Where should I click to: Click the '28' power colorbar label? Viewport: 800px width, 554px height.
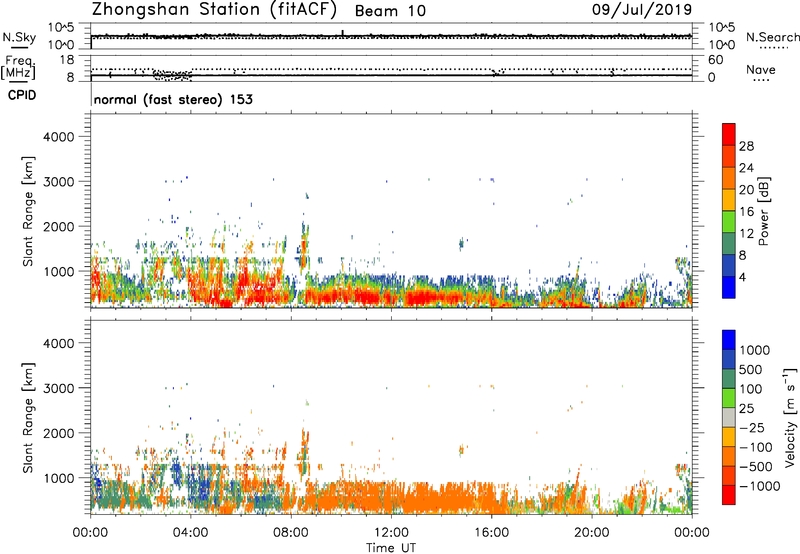(x=746, y=146)
